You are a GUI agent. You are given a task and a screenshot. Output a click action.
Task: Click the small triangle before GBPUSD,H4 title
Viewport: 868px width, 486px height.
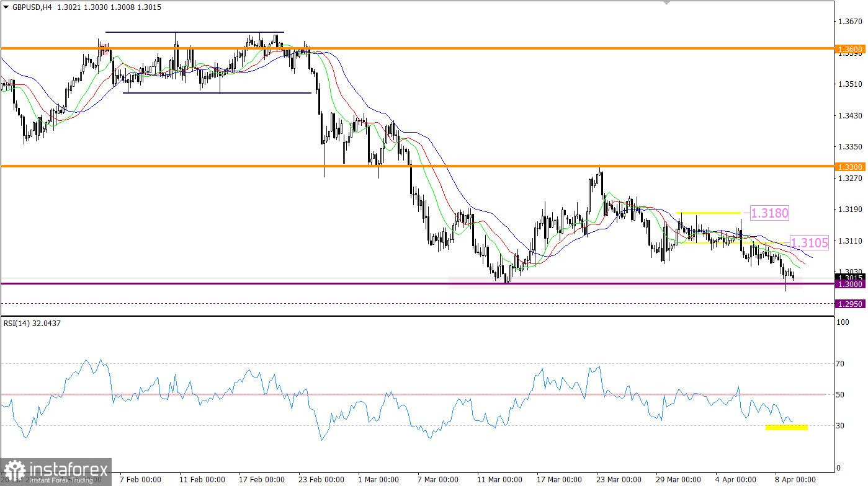click(x=6, y=6)
